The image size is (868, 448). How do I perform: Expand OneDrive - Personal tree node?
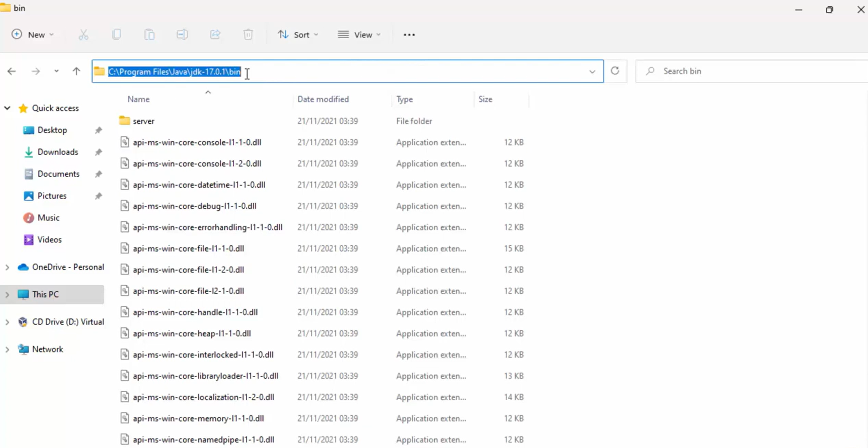(x=7, y=267)
